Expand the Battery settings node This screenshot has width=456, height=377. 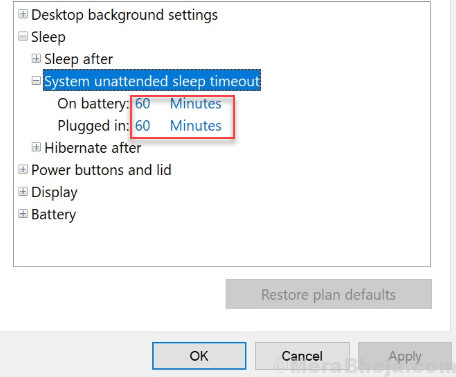pyautogui.click(x=23, y=214)
